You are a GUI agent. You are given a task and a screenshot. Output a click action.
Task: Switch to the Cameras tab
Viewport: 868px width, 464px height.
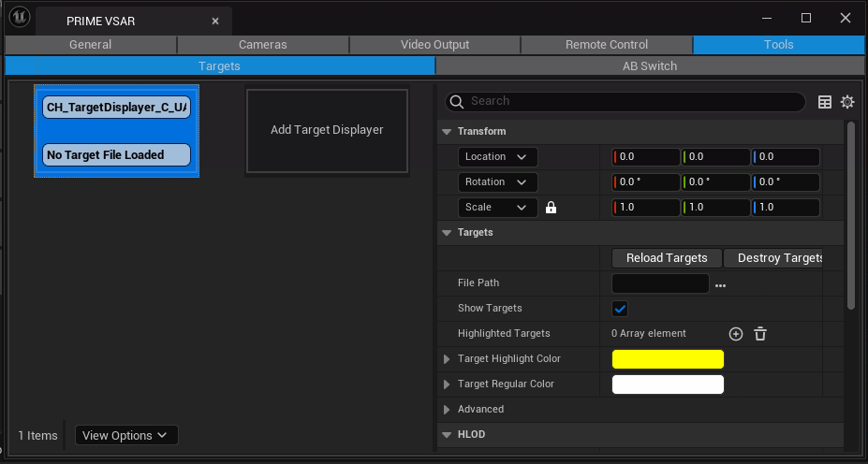click(x=263, y=45)
